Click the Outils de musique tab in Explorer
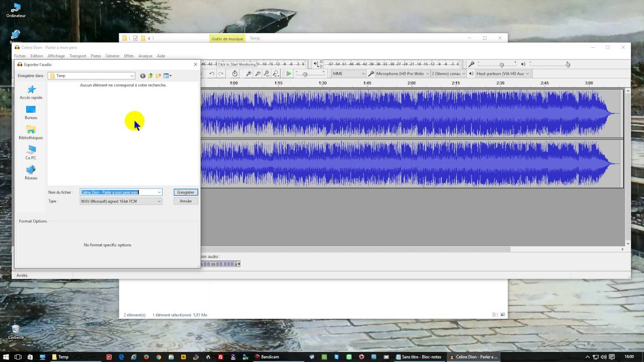 pos(227,39)
